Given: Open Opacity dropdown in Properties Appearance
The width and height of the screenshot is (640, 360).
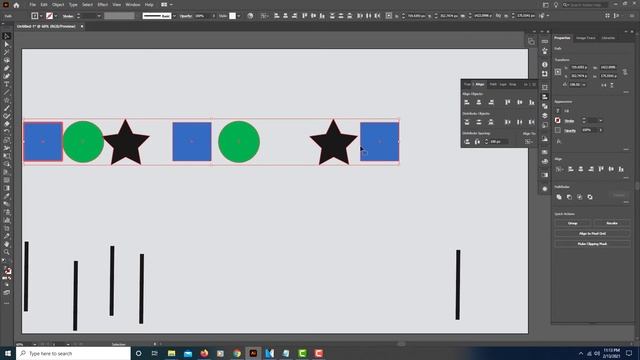Looking at the screenshot, I should (x=600, y=130).
